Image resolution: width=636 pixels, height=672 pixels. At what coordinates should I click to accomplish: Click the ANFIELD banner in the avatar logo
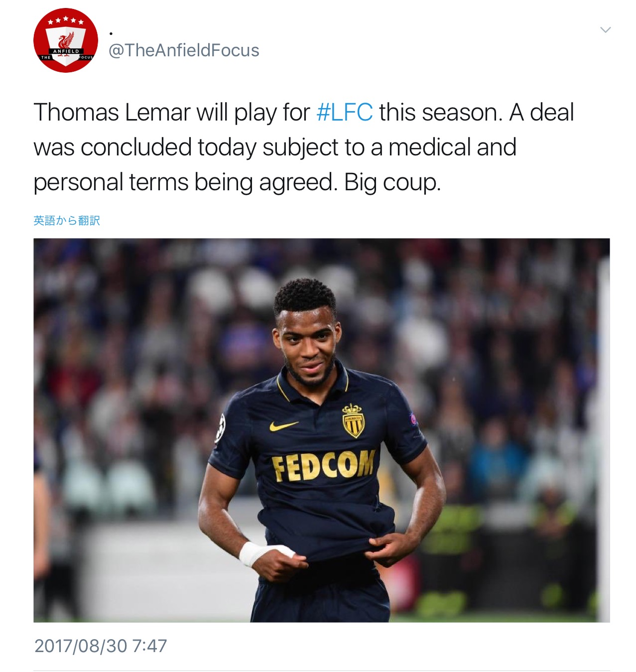66,51
